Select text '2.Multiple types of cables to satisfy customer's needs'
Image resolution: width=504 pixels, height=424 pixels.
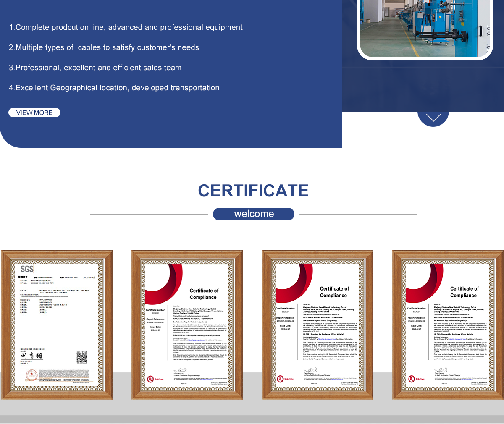104,47
